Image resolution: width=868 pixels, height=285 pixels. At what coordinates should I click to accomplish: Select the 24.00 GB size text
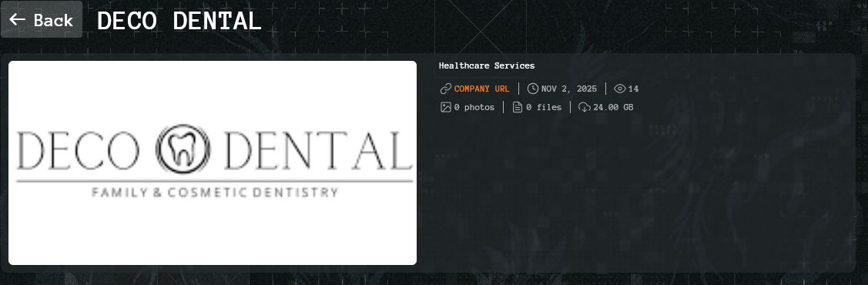tap(613, 107)
